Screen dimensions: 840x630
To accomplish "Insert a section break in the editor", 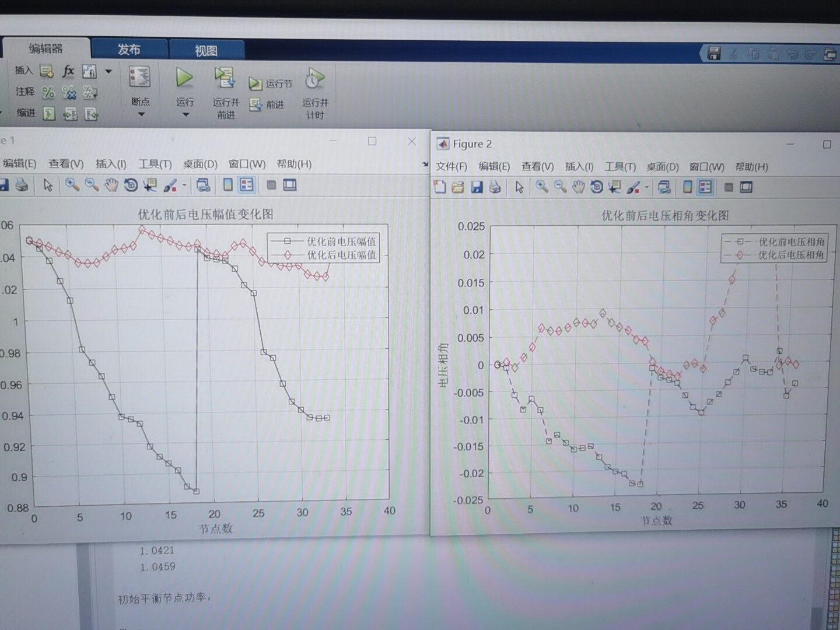I will 47,71.
